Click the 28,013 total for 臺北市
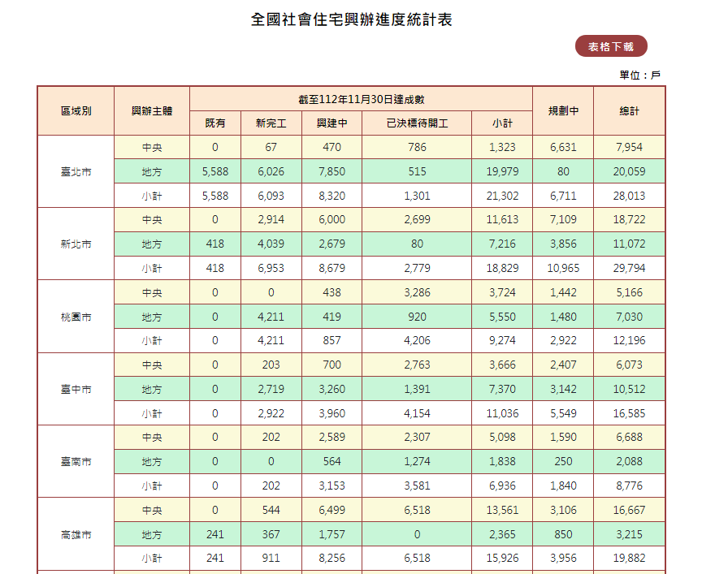 [630, 196]
